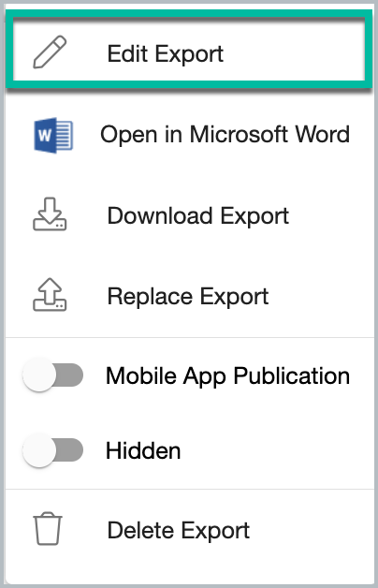
Task: Choose the Replace Export entry
Action: click(188, 297)
